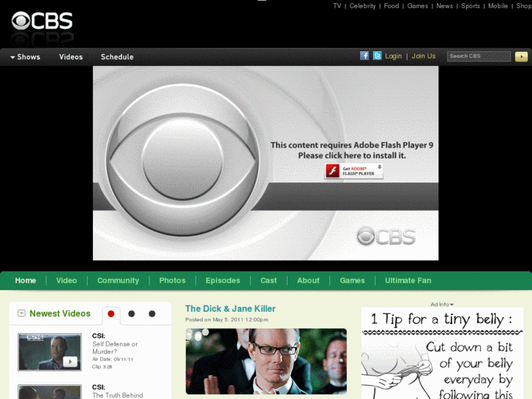Open the Facebook icon in the navigation bar
Screen dimensions: 532x399
point(364,56)
